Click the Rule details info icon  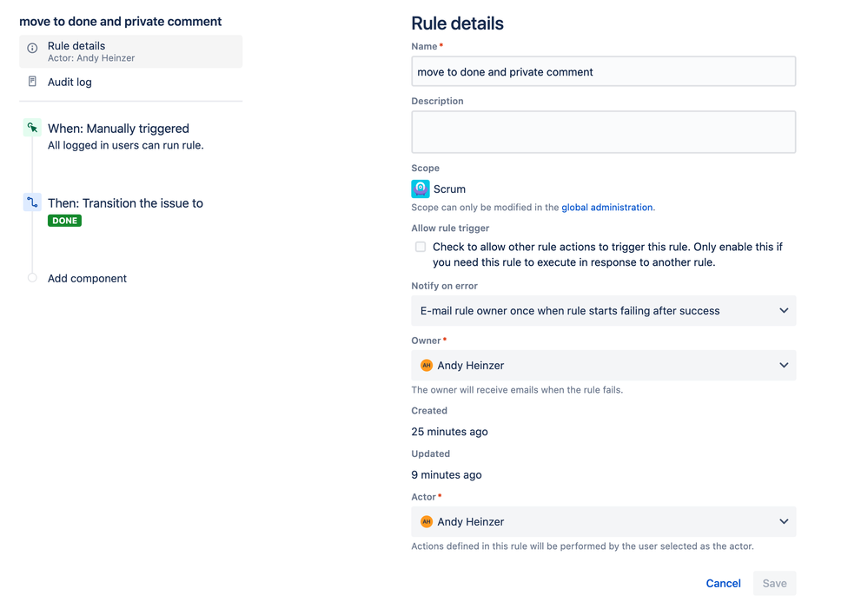point(33,48)
